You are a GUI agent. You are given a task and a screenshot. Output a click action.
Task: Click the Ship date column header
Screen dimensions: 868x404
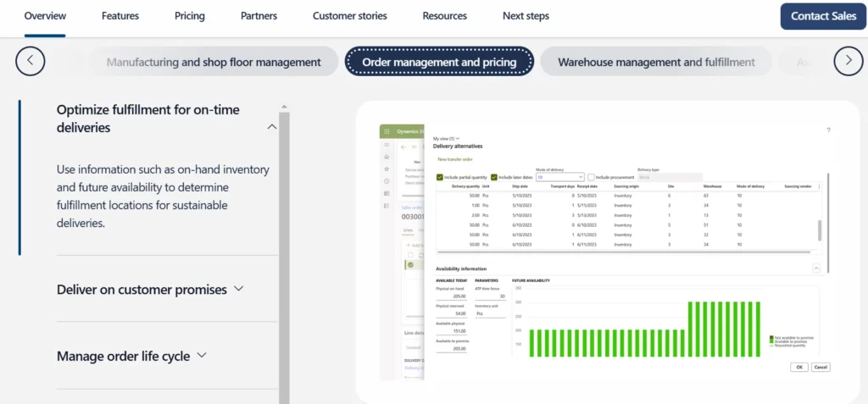pyautogui.click(x=520, y=186)
